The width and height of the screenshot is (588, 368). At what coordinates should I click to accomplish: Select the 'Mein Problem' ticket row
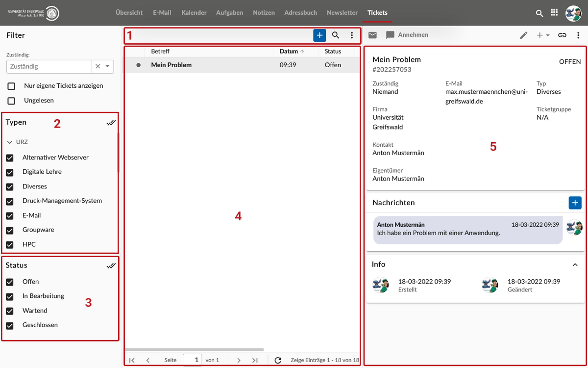point(171,65)
